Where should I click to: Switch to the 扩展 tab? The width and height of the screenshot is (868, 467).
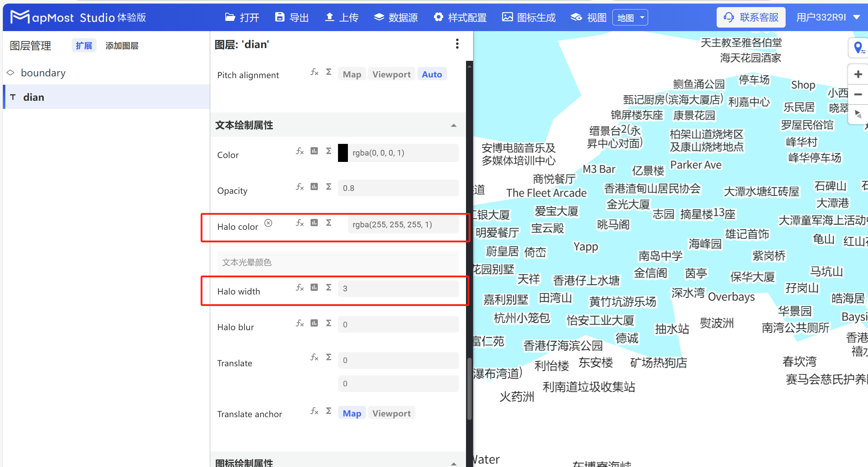coord(83,45)
